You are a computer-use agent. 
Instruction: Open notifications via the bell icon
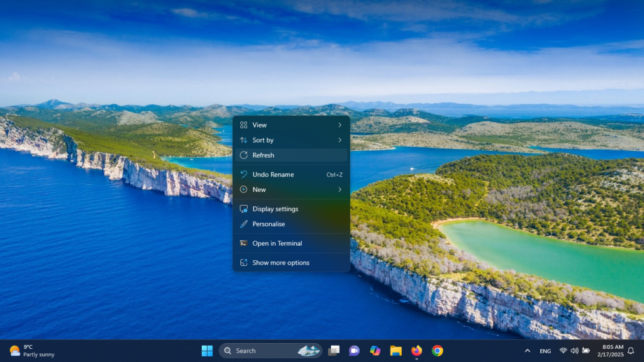pos(632,351)
